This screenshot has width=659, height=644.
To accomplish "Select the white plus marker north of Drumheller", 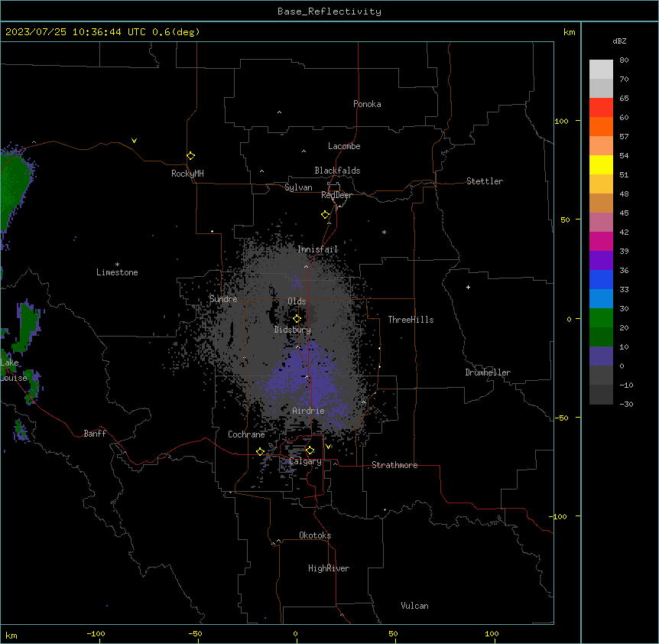I will (x=468, y=287).
